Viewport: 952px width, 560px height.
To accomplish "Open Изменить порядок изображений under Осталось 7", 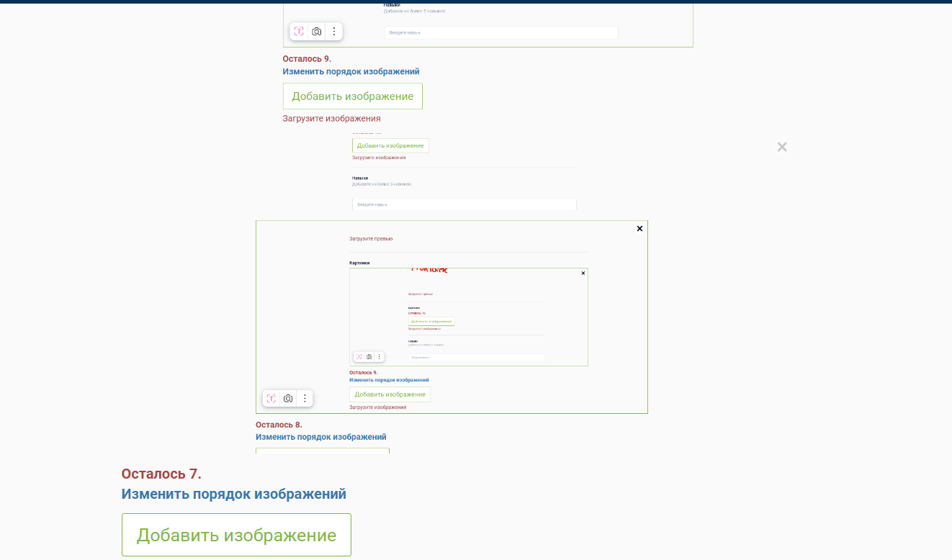I will coord(235,494).
